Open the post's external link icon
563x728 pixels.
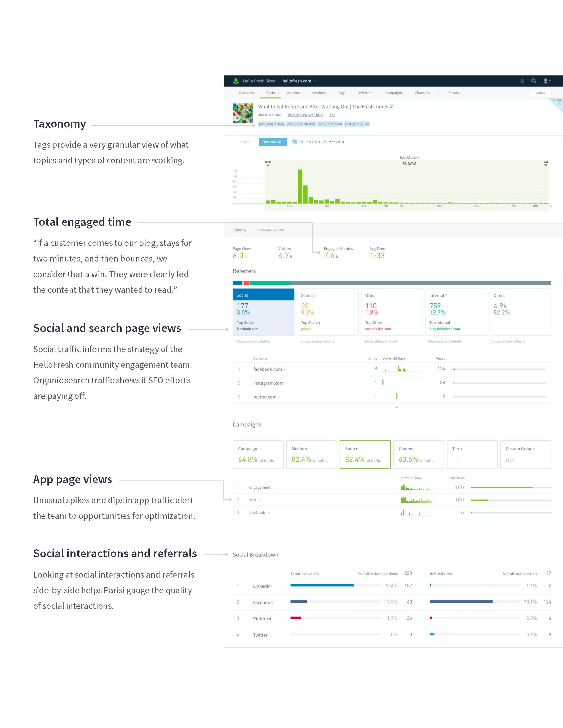[x=392, y=106]
